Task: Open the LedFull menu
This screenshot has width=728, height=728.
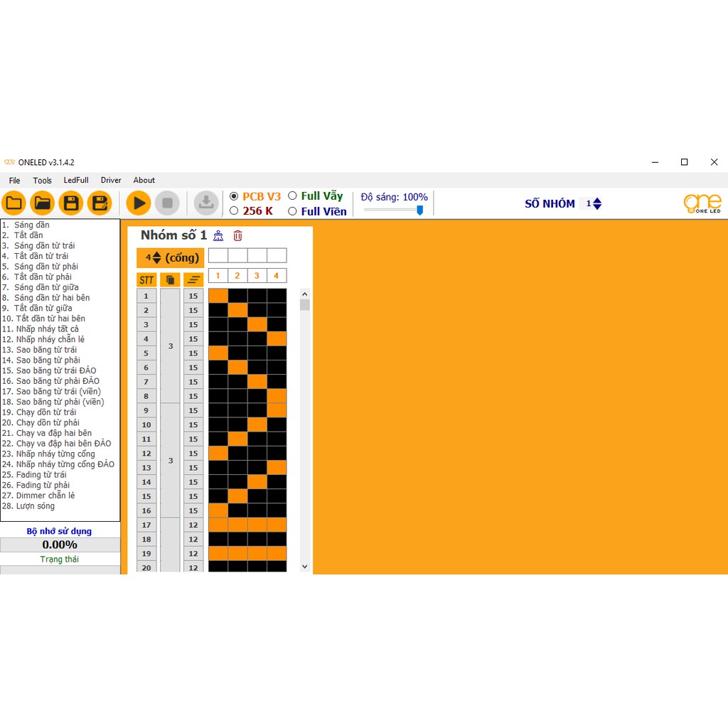Action: point(76,180)
